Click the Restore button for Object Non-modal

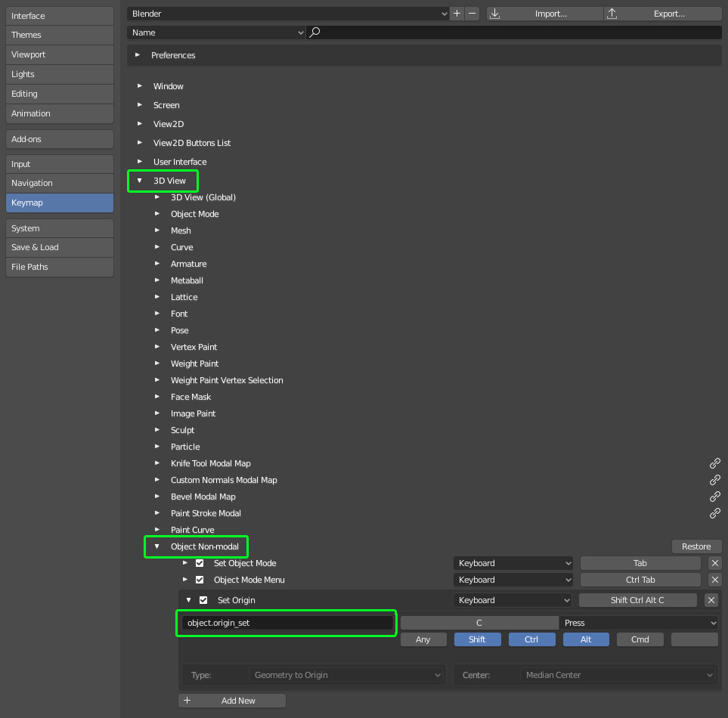(x=696, y=546)
